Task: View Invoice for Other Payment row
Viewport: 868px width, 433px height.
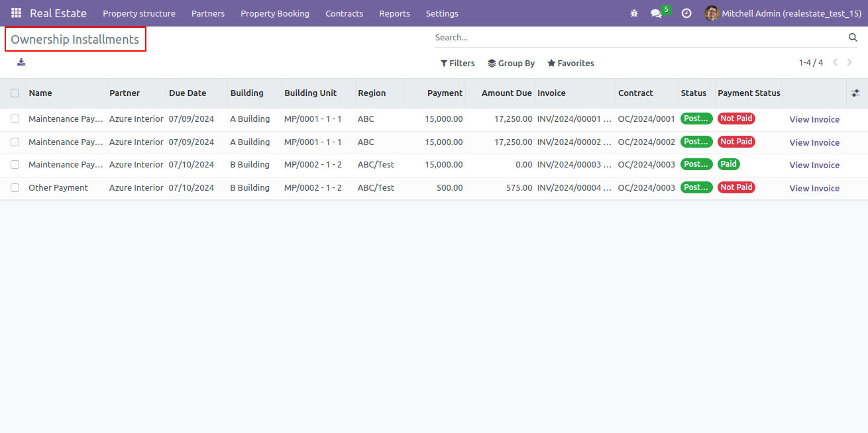Action: click(814, 189)
